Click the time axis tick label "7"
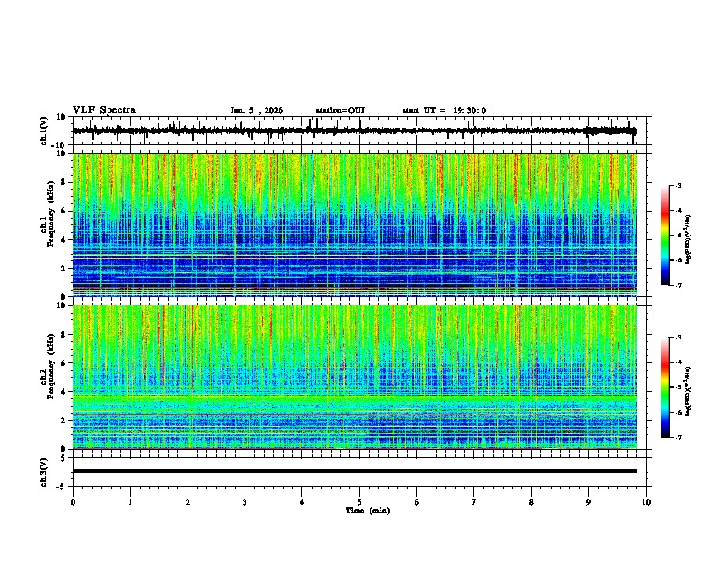The width and height of the screenshot is (728, 563). 474,502
